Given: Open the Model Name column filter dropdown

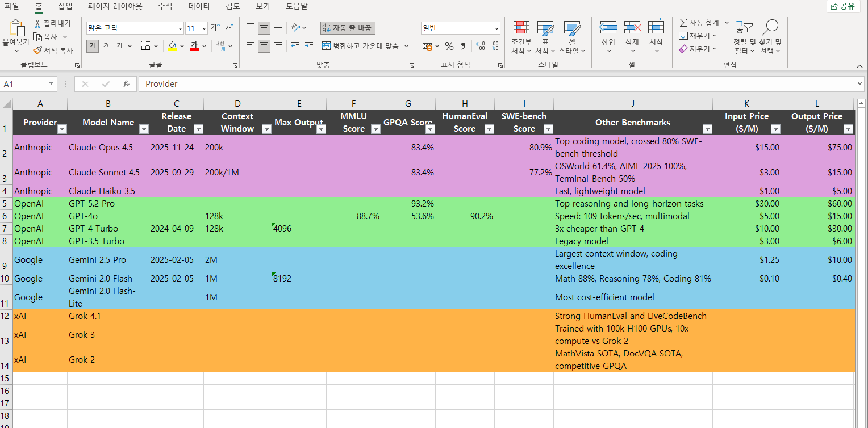Looking at the screenshot, I should pyautogui.click(x=144, y=129).
